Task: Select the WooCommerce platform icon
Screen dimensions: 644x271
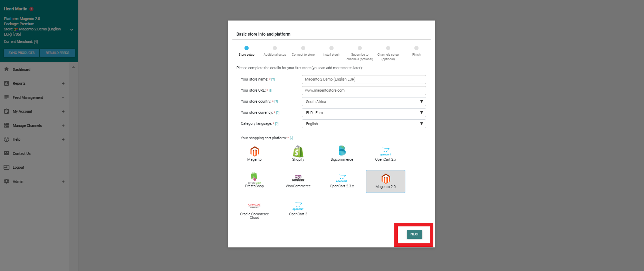Action: pos(298,178)
